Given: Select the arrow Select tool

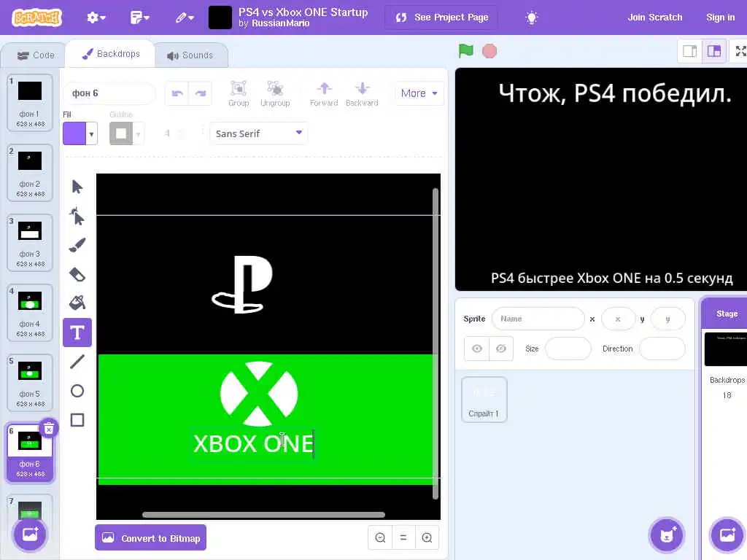Looking at the screenshot, I should [77, 187].
